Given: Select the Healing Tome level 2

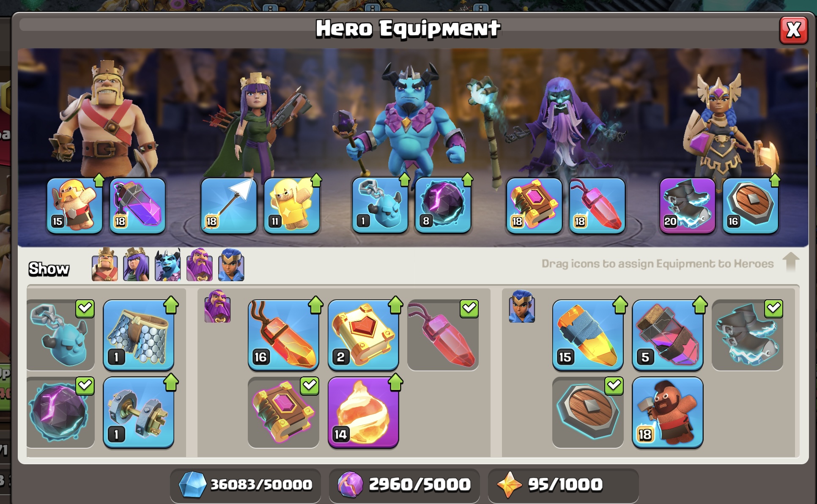Looking at the screenshot, I should (x=363, y=335).
